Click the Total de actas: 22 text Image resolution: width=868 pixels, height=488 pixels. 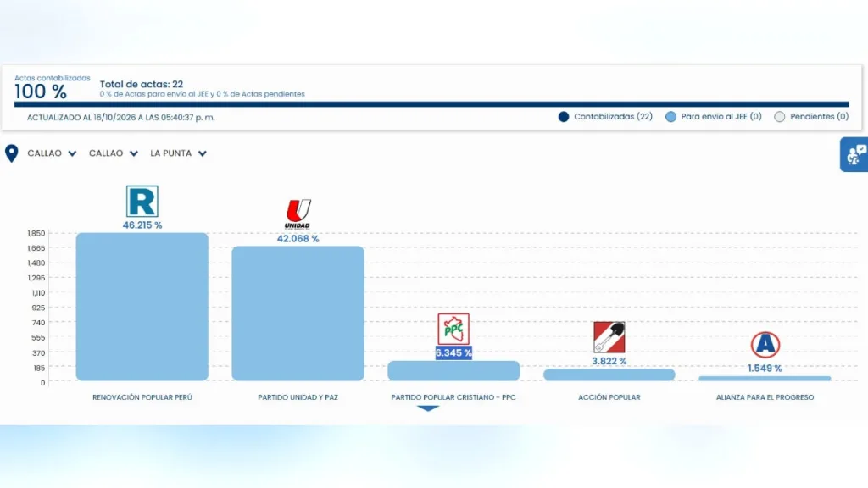[142, 84]
